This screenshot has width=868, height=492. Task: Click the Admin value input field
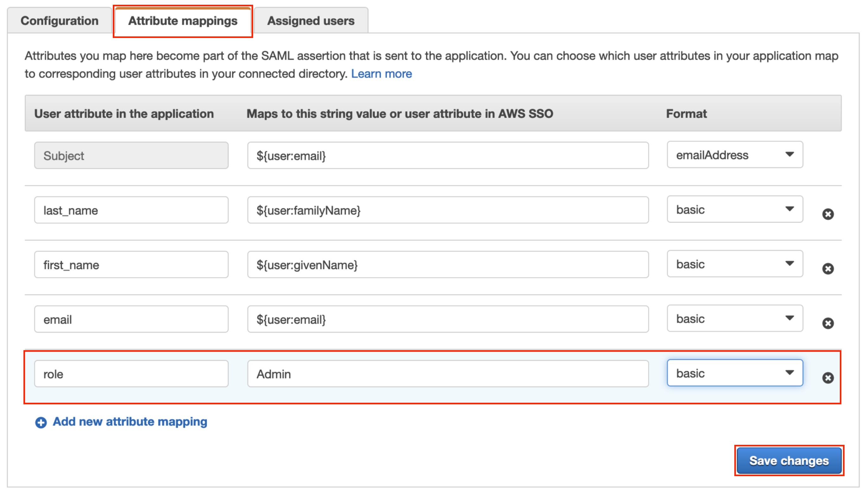448,374
